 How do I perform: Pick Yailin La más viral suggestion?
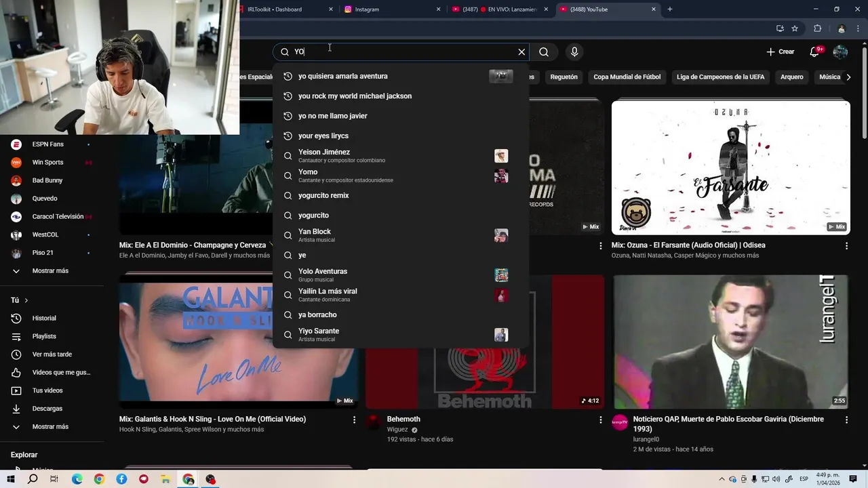tap(400, 295)
